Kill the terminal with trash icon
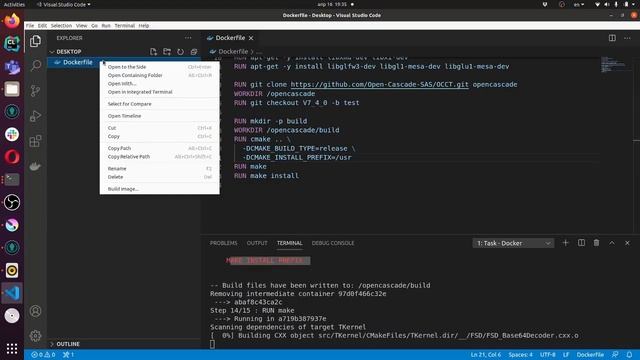Screen dimensions: 640x360 (596, 243)
